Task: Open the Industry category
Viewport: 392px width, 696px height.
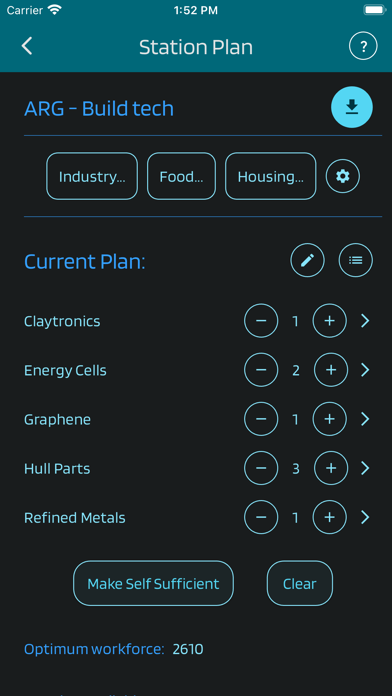Action: 92,176
